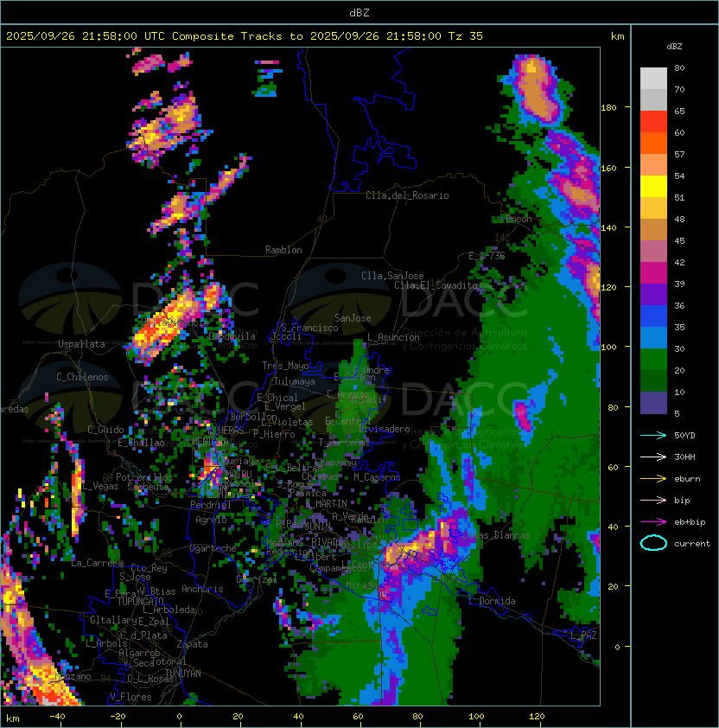Viewport: 719px width, 728px height.
Task: Click the km unit label at header right
Action: [x=617, y=36]
